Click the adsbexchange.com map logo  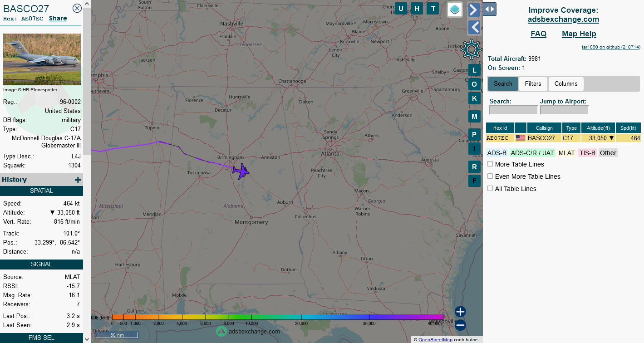[x=248, y=331]
